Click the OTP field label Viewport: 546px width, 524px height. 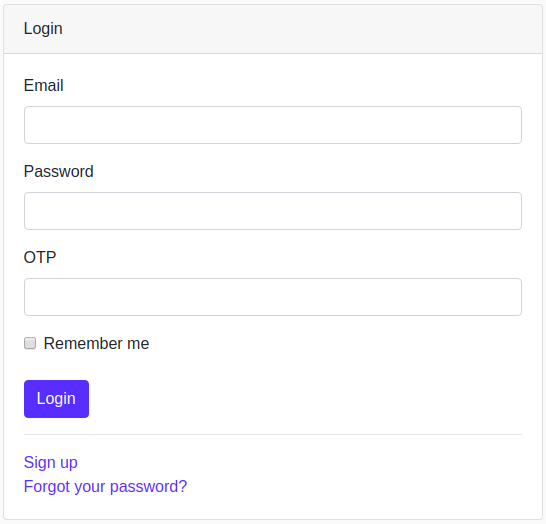[40, 257]
